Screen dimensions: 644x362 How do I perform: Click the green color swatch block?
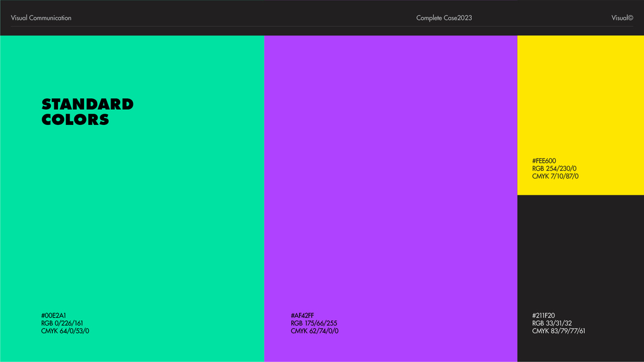[132, 198]
